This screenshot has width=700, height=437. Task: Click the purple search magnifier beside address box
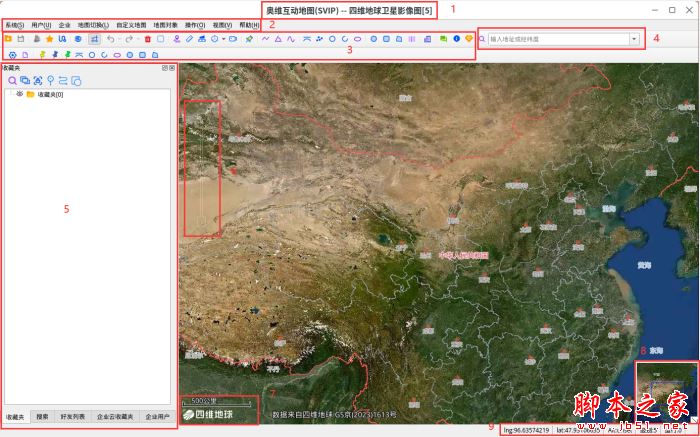pyautogui.click(x=482, y=39)
